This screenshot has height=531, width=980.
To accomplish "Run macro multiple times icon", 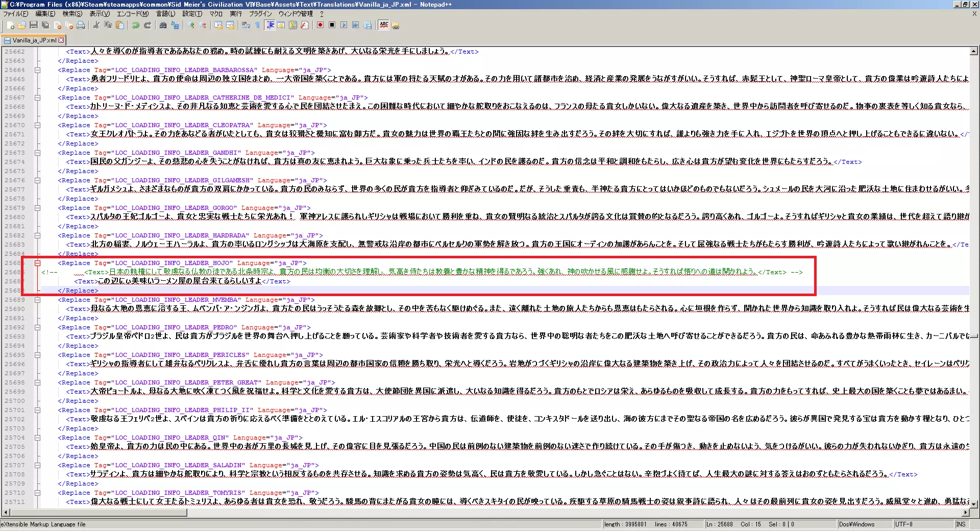I will pos(356,25).
